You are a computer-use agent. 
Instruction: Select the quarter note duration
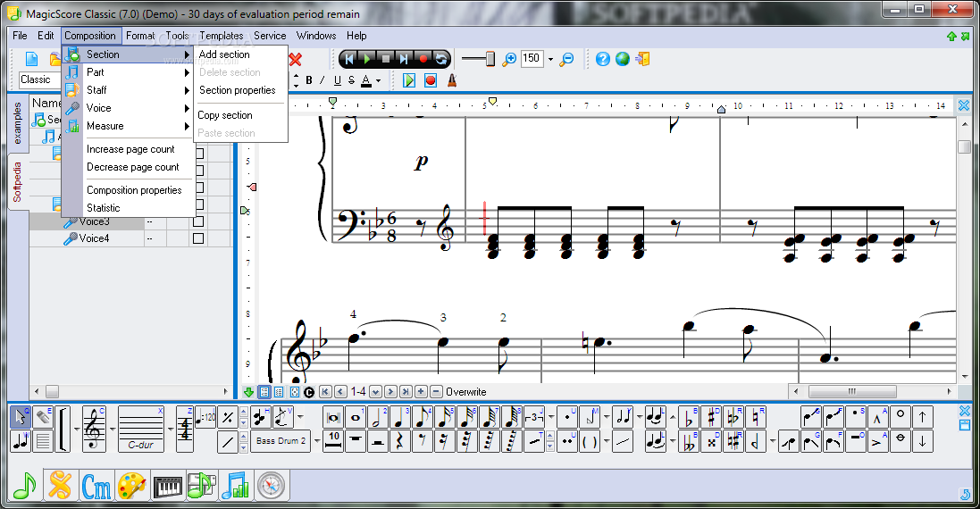[x=399, y=417]
